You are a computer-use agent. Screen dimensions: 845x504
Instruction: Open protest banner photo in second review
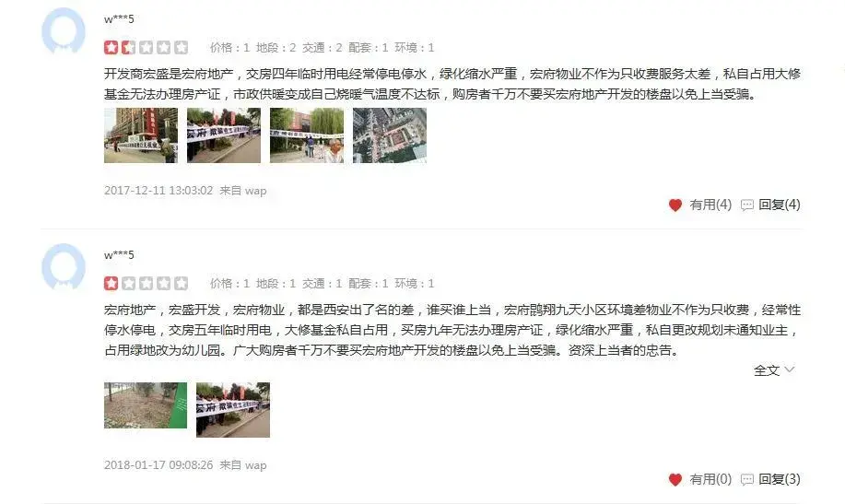[x=233, y=410]
